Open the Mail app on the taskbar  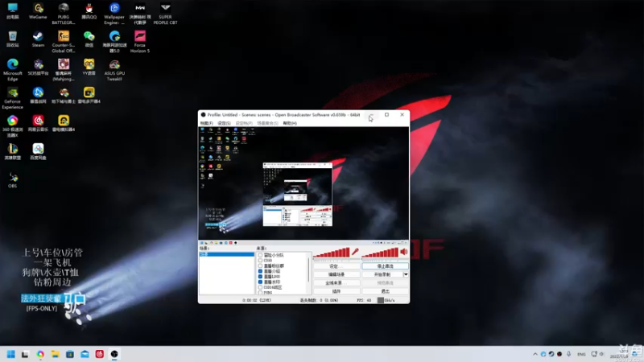[85, 354]
